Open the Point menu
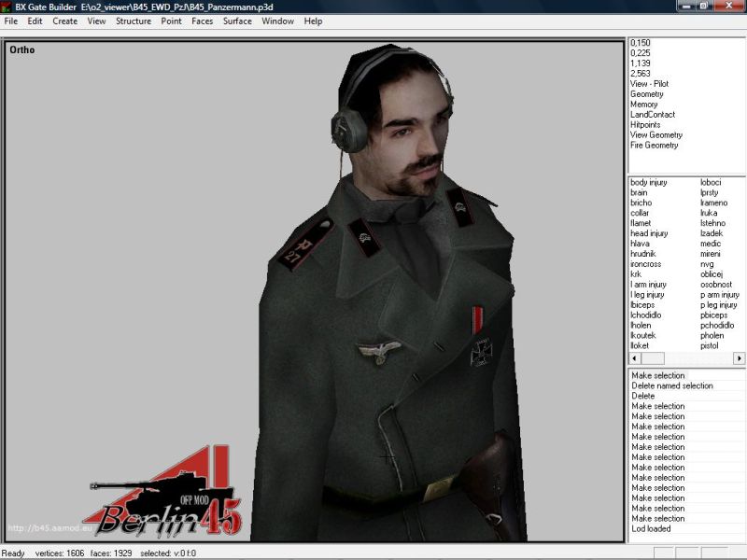This screenshot has width=747, height=560. pyautogui.click(x=171, y=21)
